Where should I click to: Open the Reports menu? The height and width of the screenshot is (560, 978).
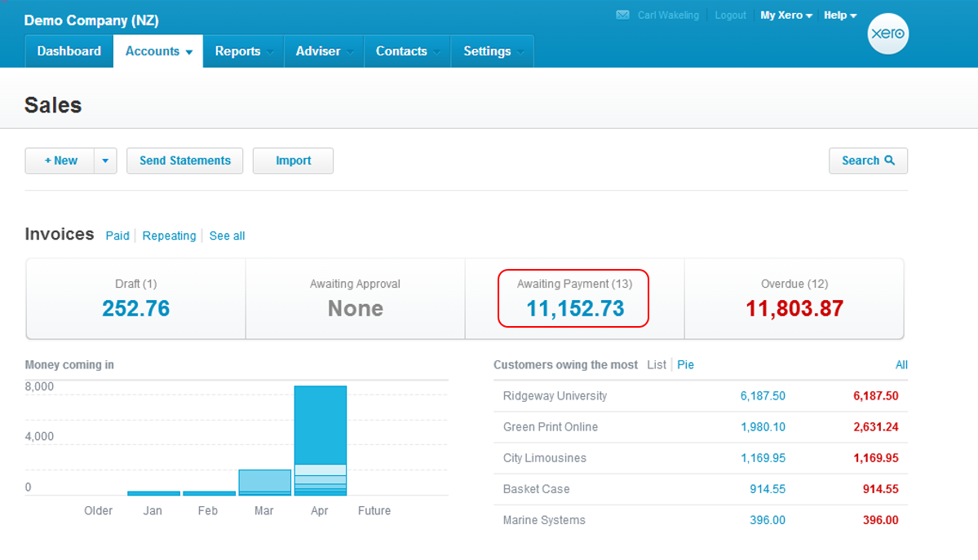pyautogui.click(x=243, y=51)
